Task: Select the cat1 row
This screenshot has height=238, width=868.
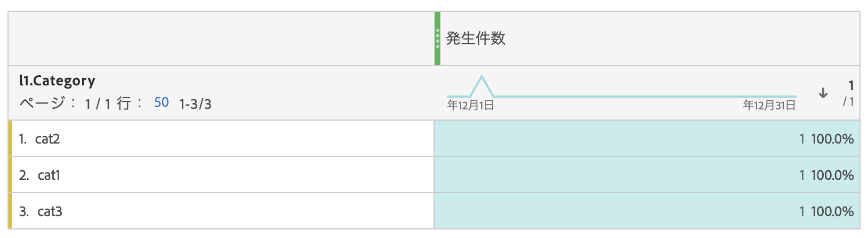Action: coord(221,175)
